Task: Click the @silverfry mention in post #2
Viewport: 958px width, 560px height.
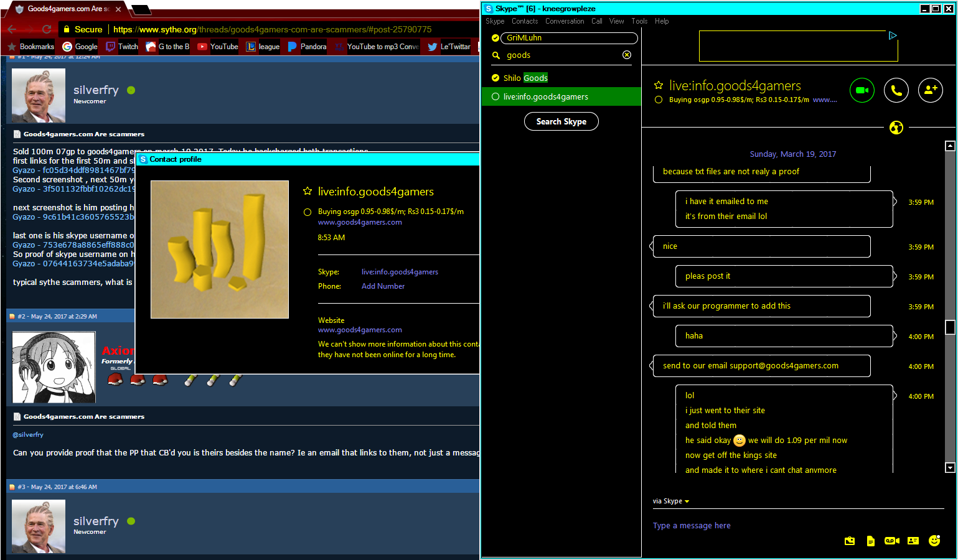Action: pyautogui.click(x=28, y=435)
